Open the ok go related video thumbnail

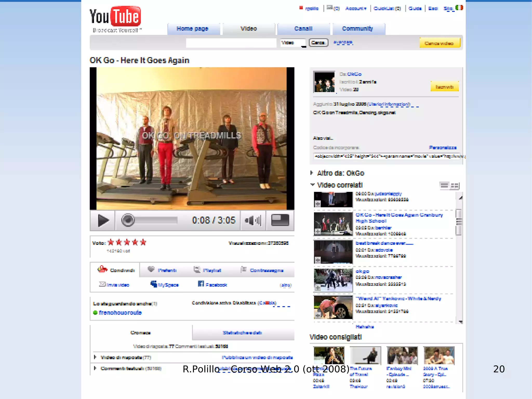coord(333,280)
